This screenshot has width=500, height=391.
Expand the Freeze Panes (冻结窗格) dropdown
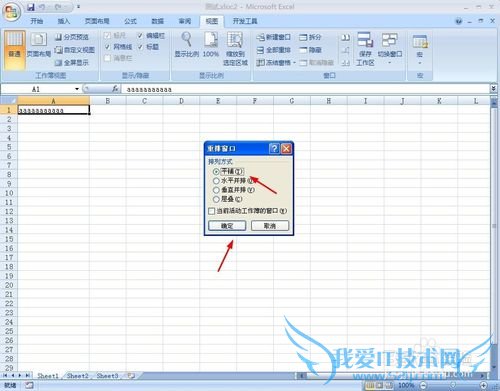[295, 63]
